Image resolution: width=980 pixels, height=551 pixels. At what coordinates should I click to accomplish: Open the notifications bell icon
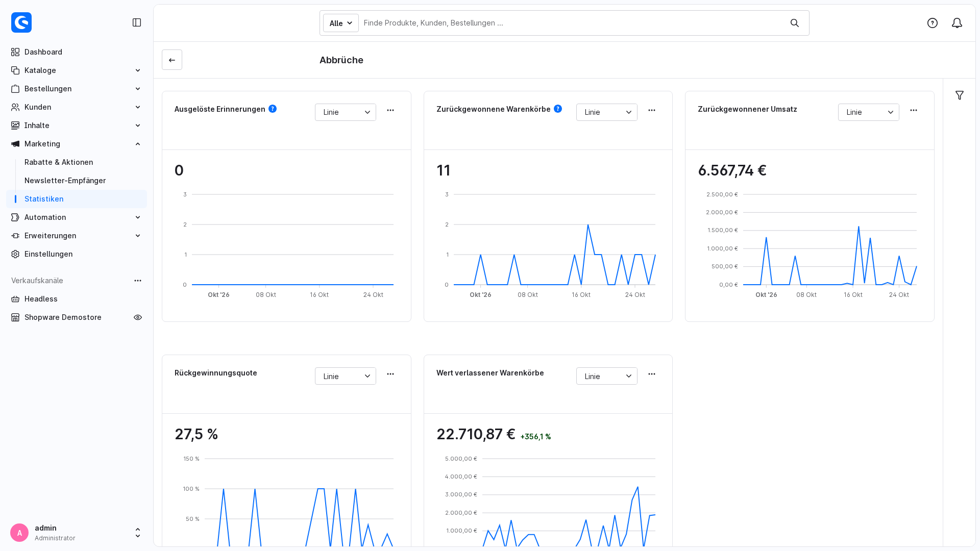point(957,23)
